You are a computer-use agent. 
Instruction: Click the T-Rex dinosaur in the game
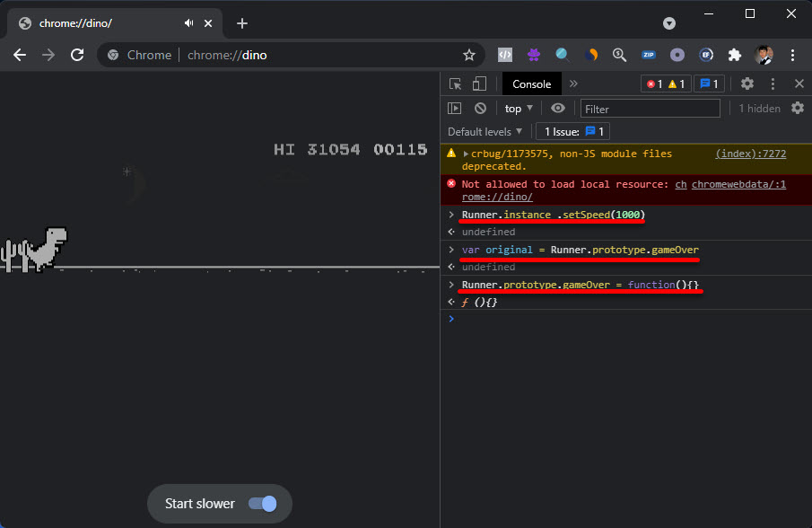point(48,249)
